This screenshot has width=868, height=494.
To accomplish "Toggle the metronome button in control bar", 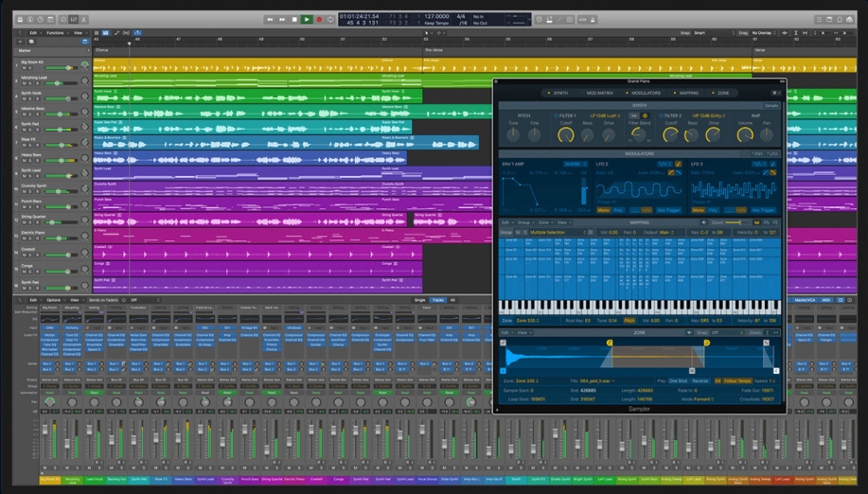I will click(593, 19).
